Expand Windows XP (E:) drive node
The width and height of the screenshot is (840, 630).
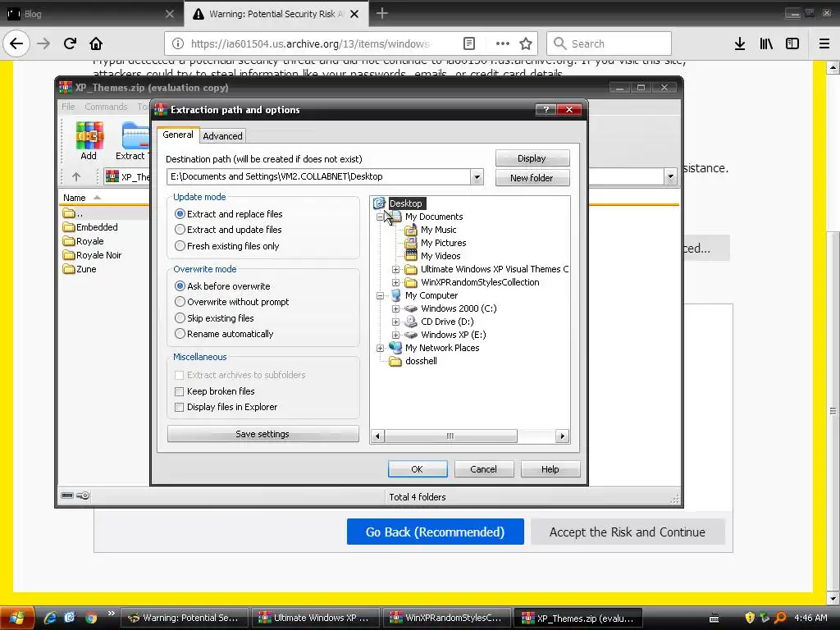[395, 335]
